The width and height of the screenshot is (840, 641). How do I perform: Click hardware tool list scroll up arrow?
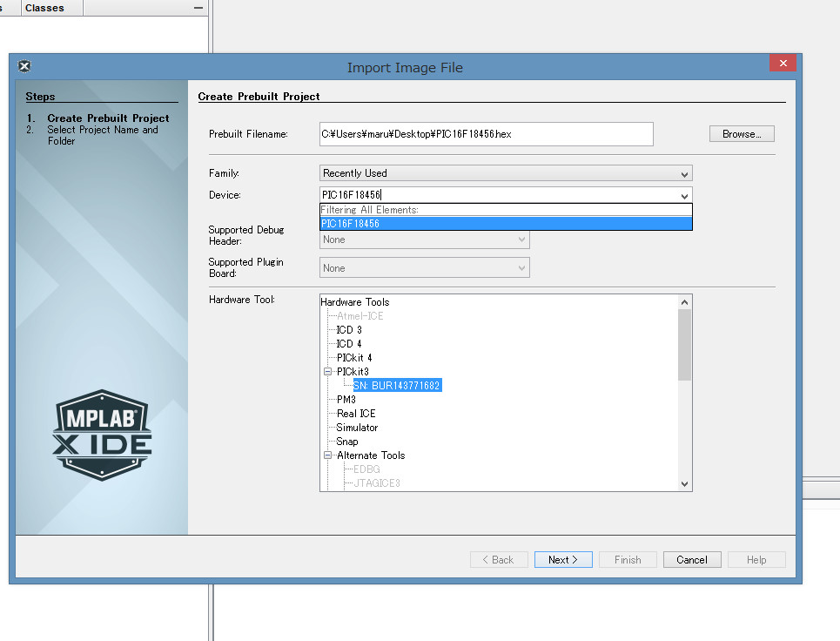685,302
